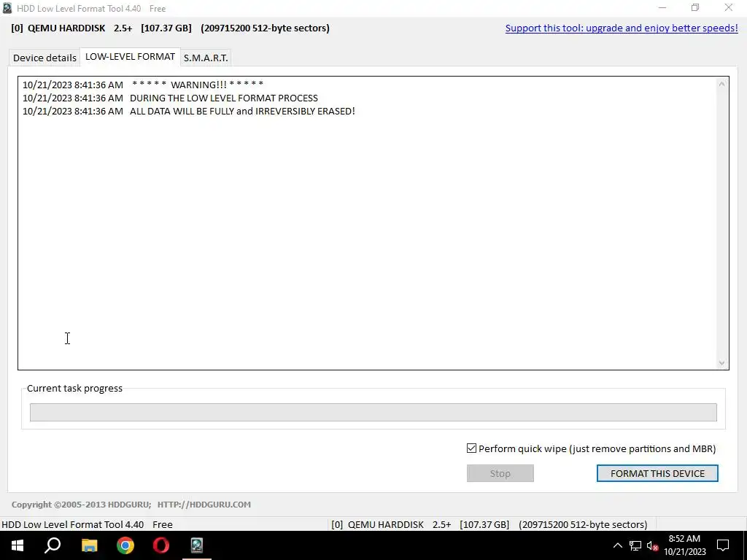
Task: Launch File Explorer from taskbar
Action: pyautogui.click(x=89, y=545)
